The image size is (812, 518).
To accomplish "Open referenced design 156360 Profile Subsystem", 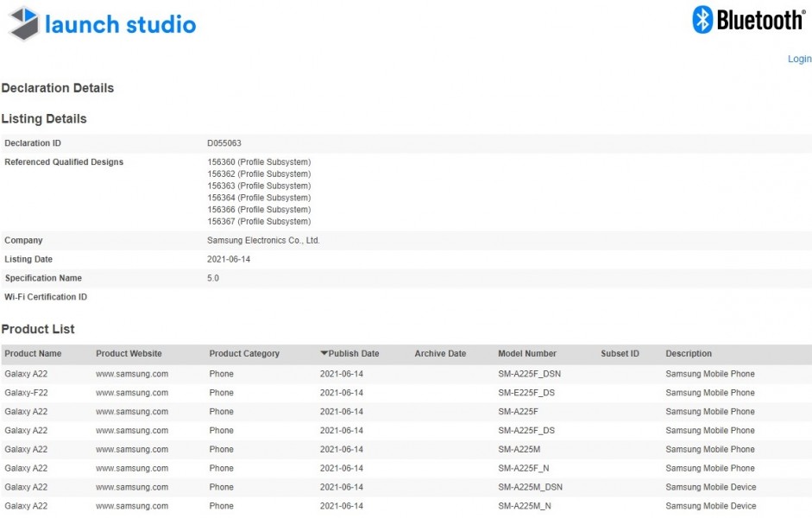I will [x=259, y=162].
